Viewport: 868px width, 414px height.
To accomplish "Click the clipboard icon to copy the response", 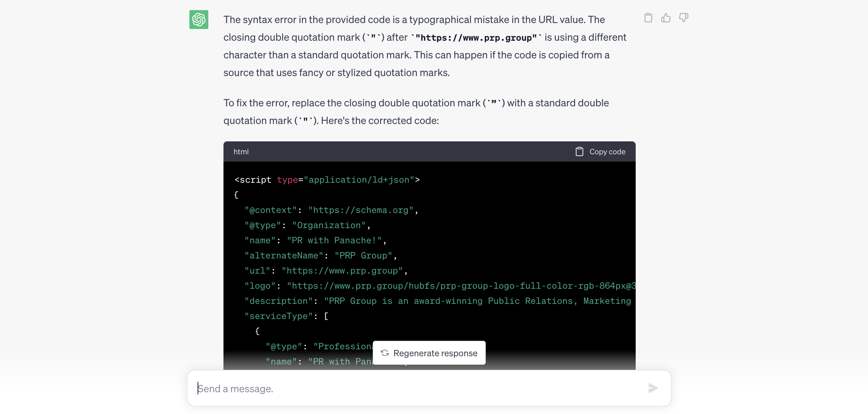I will (648, 18).
